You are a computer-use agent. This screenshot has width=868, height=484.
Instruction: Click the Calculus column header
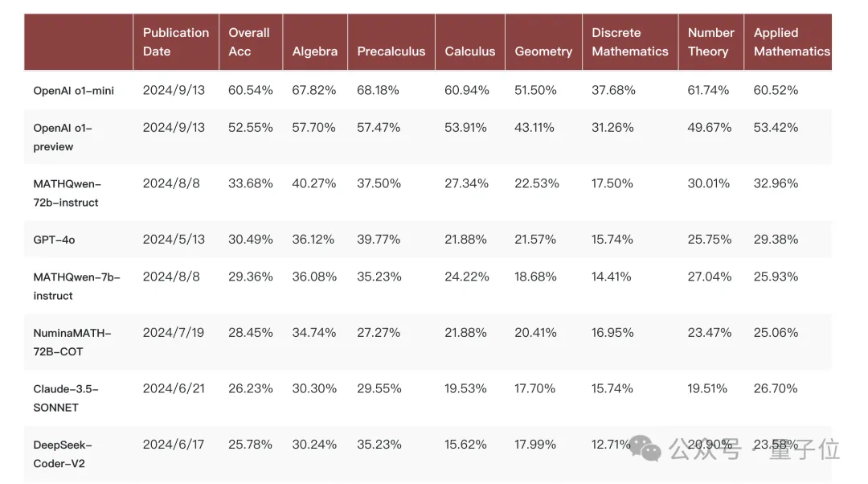[x=470, y=51]
